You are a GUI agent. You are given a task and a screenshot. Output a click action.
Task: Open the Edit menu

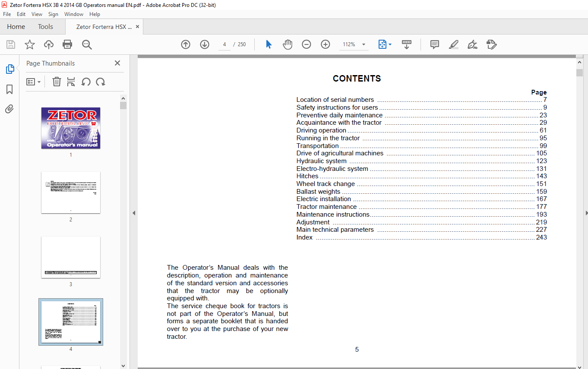coord(21,14)
